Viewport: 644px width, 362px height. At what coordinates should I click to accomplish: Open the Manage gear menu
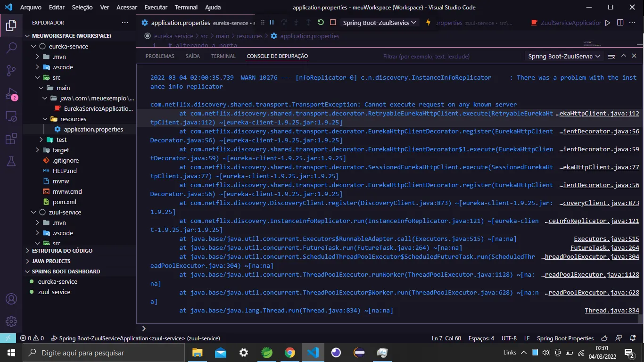[11, 321]
